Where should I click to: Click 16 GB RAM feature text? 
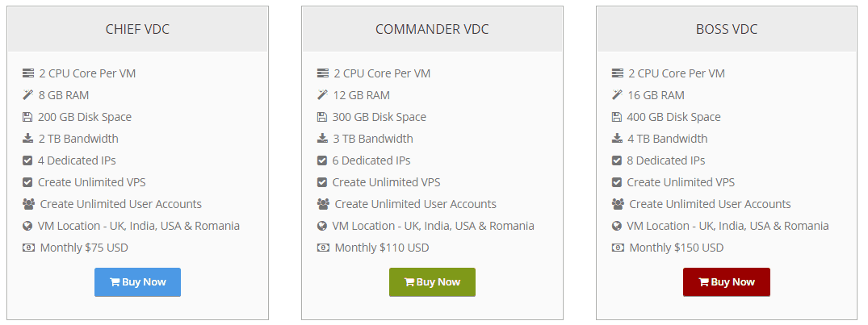[x=656, y=95]
